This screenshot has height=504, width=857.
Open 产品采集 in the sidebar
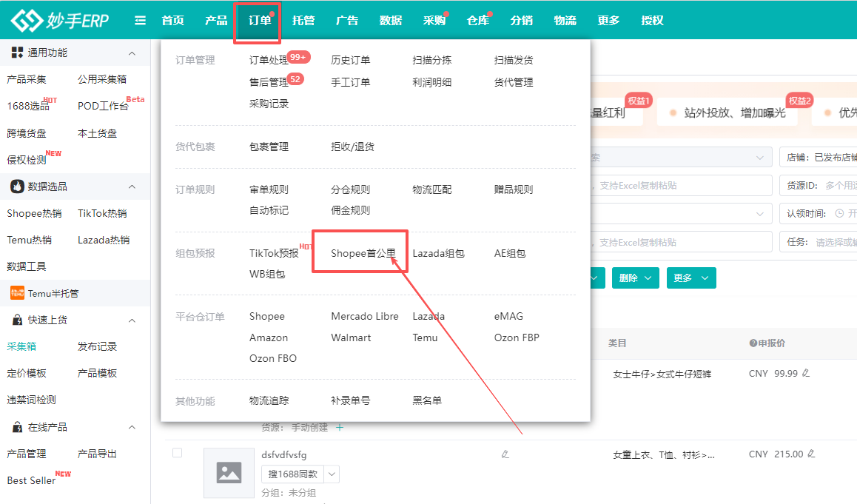27,79
